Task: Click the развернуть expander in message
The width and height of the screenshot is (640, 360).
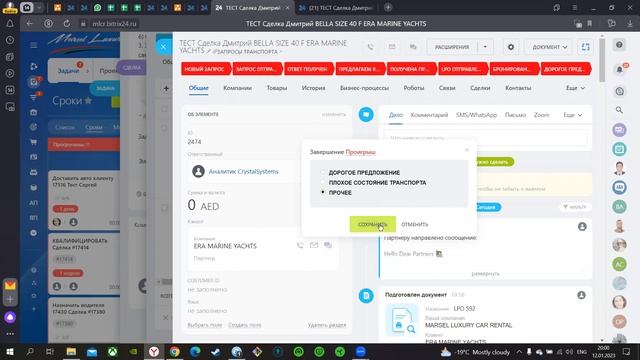Action: pyautogui.click(x=485, y=273)
